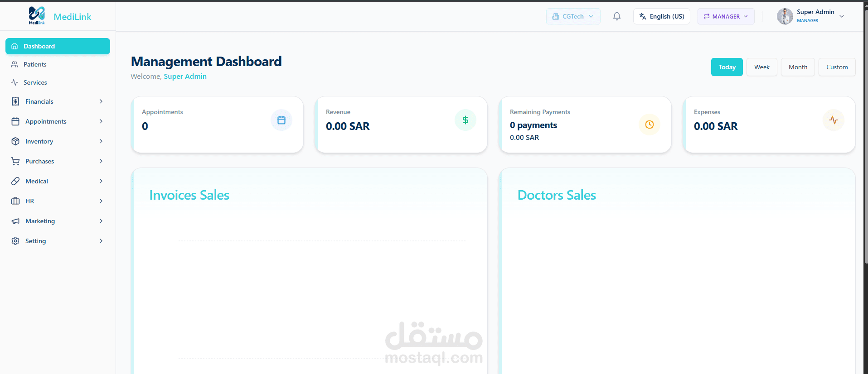Click the pulse icon on Expenses card
The width and height of the screenshot is (868, 374).
(834, 120)
